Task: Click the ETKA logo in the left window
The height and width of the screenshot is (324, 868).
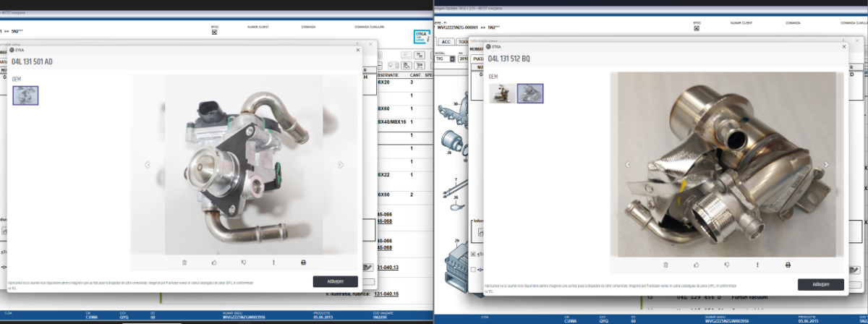Action: (x=421, y=36)
